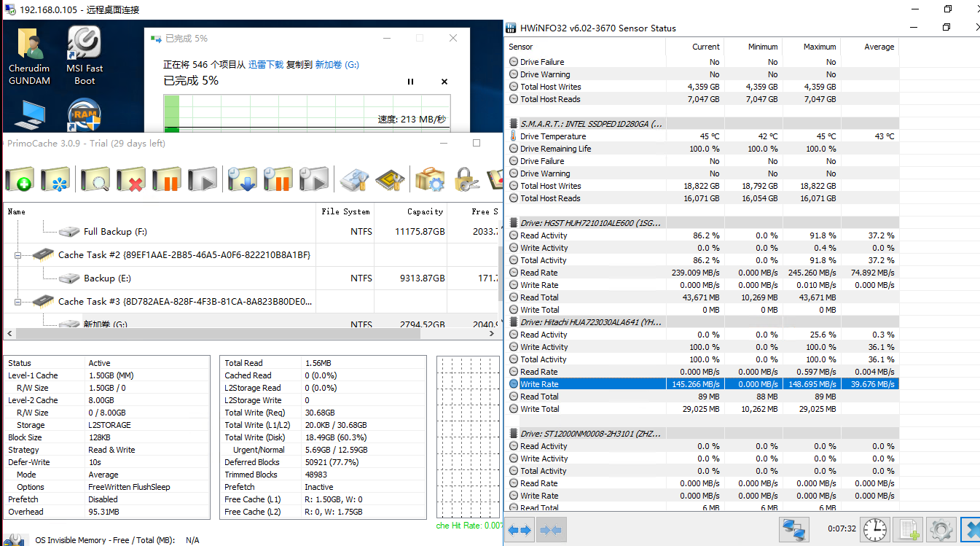The height and width of the screenshot is (546, 980).
Task: Select the Drive Temperature sensor row
Action: (x=703, y=136)
